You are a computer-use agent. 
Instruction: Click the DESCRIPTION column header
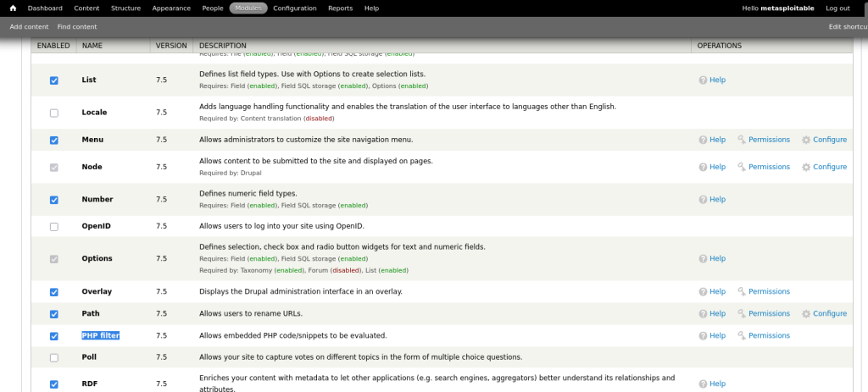click(x=223, y=46)
